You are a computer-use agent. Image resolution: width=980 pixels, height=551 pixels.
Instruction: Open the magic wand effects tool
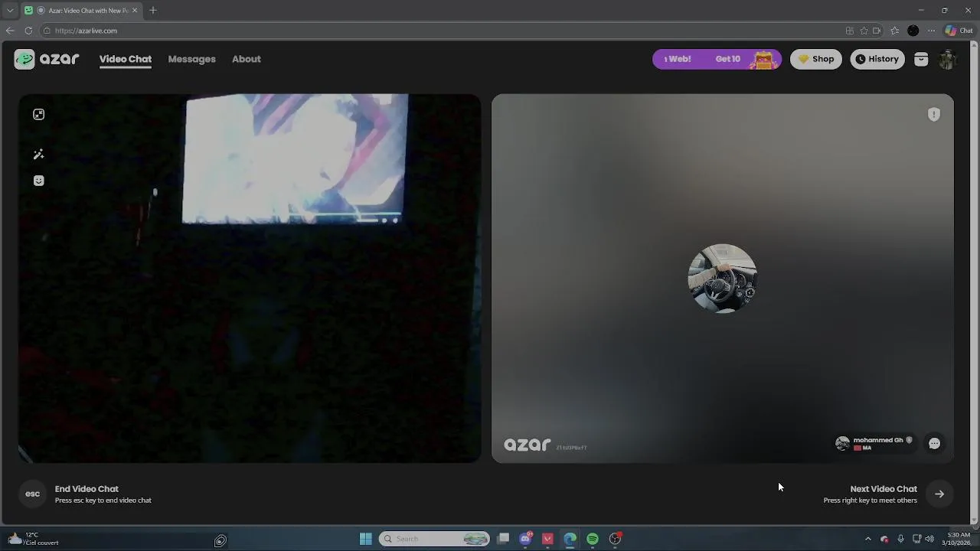[39, 155]
